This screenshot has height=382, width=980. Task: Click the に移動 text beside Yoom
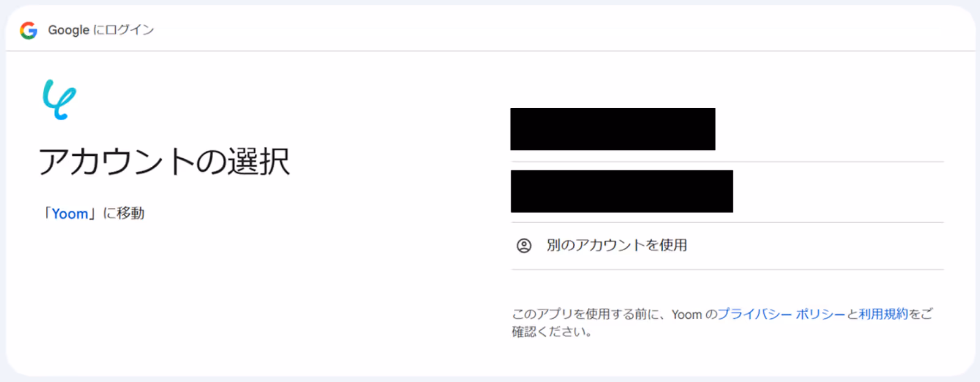tap(124, 213)
